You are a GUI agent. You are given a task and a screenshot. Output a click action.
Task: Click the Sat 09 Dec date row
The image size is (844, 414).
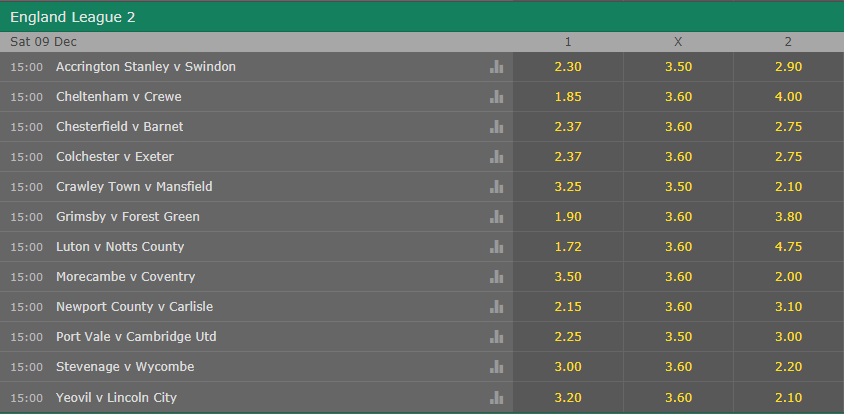click(44, 42)
